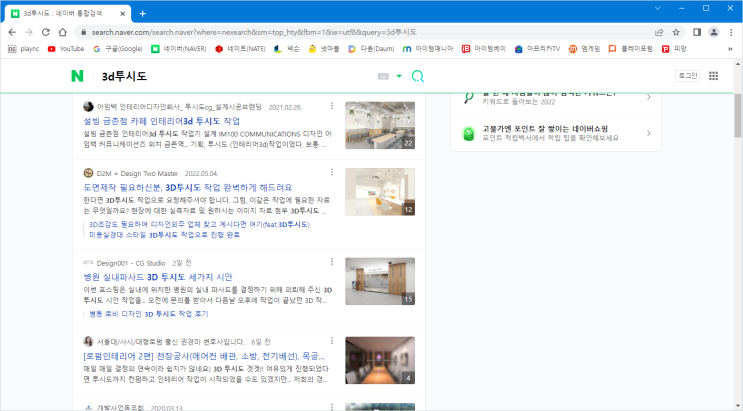Screen dimensions: 743x411
Task: Share this page icon in address bar
Action: (659, 32)
